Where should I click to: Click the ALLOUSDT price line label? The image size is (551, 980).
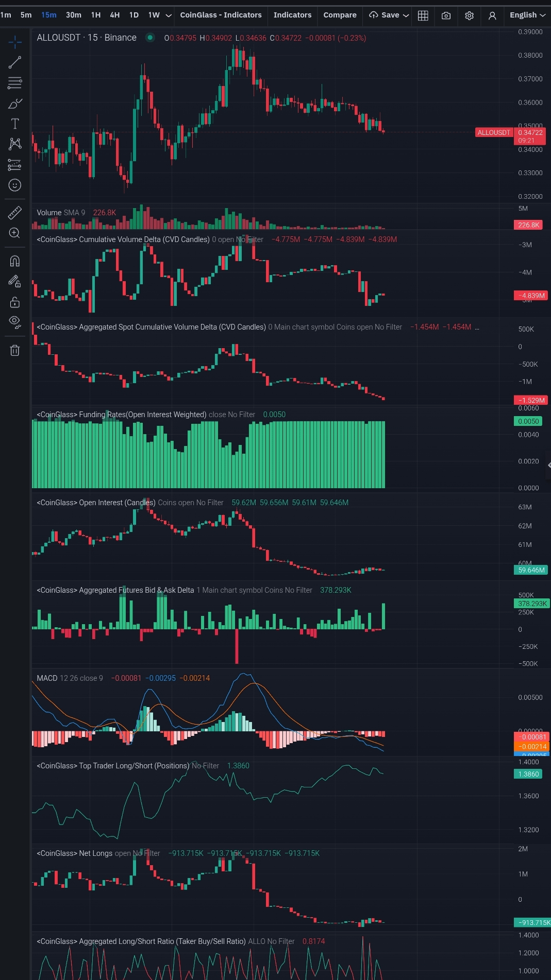click(493, 132)
